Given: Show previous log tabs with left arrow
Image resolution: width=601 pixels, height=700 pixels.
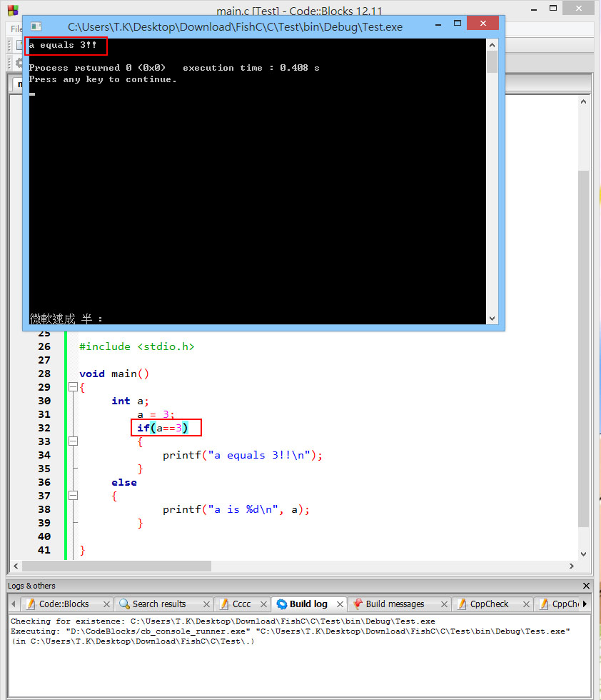Looking at the screenshot, I should (x=14, y=604).
